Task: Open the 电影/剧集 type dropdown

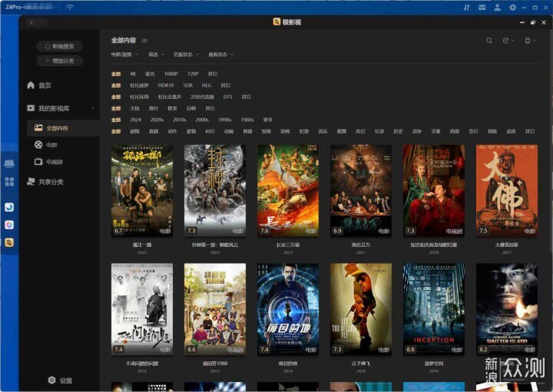Action: pos(124,54)
